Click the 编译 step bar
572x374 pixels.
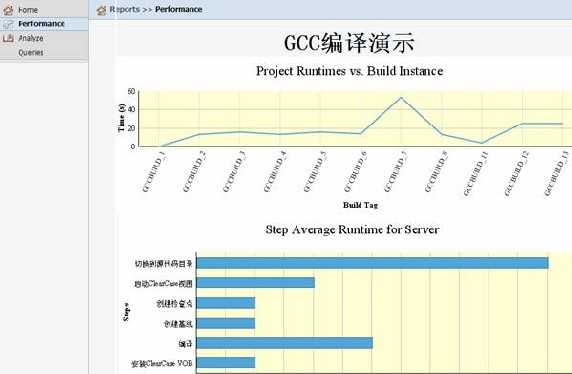click(x=285, y=343)
